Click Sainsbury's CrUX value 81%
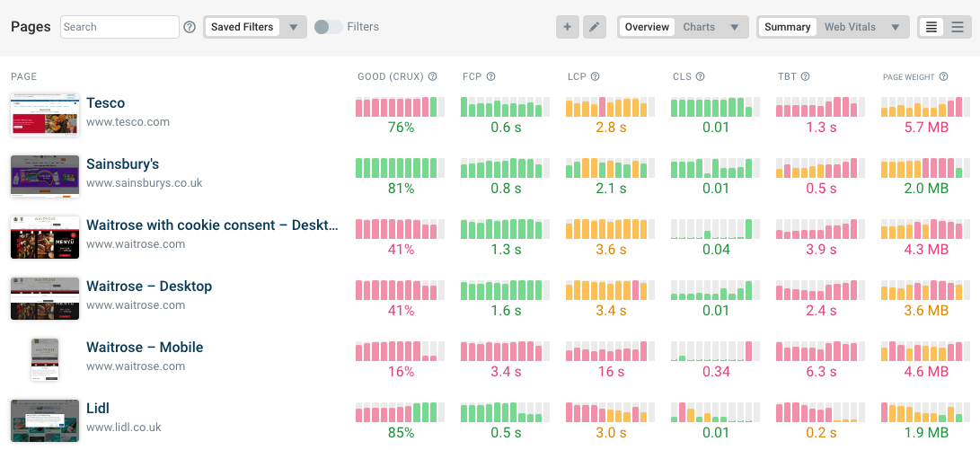The height and width of the screenshot is (450, 980). [x=401, y=188]
